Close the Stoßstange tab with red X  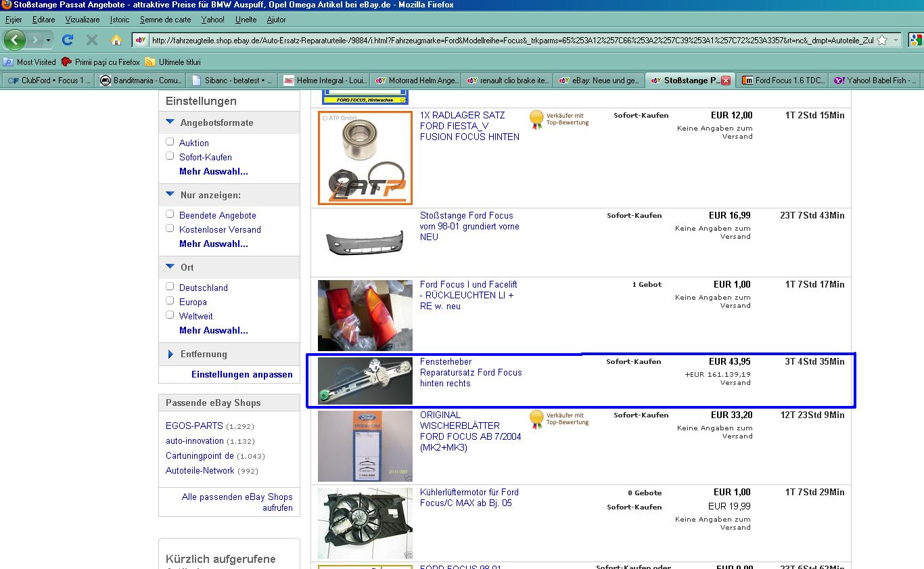726,81
